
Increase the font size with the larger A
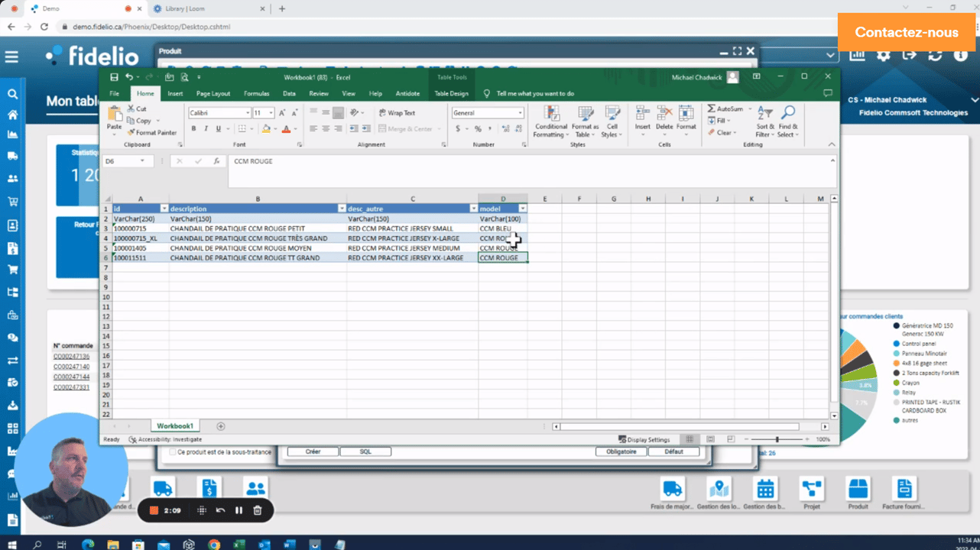(282, 113)
